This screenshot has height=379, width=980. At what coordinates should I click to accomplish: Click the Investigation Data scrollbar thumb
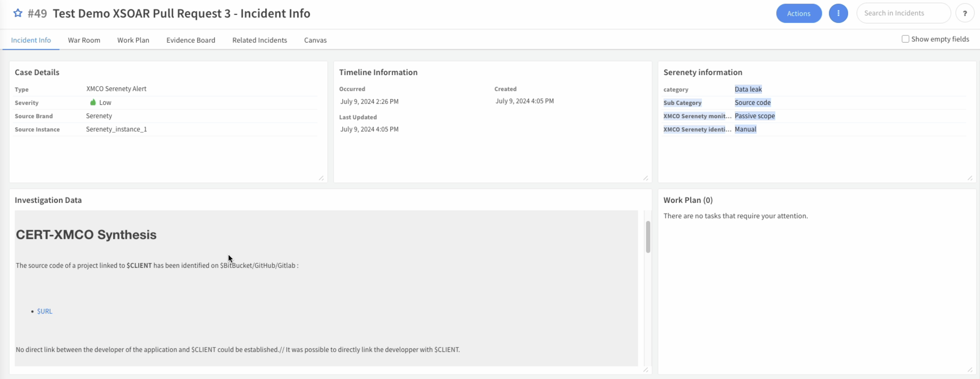648,236
